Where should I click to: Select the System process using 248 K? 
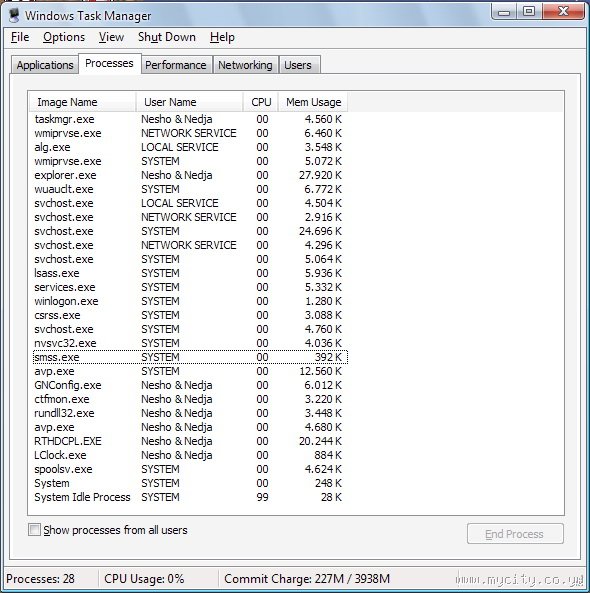(190, 483)
